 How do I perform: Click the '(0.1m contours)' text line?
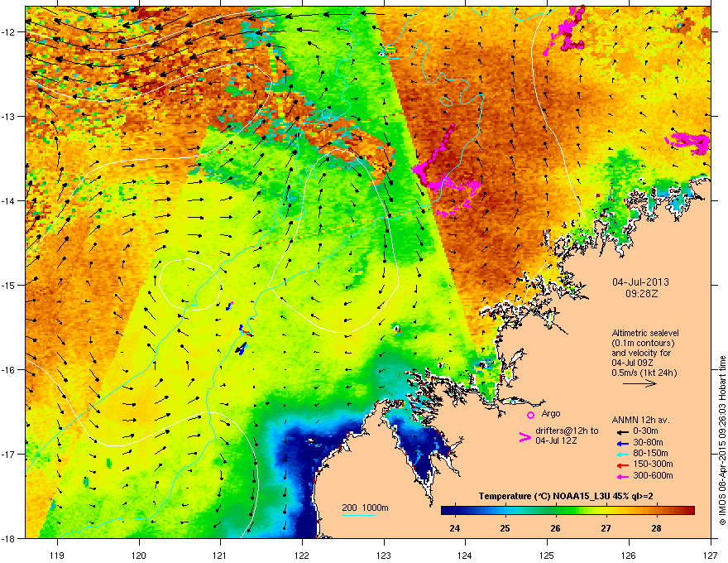point(643,344)
